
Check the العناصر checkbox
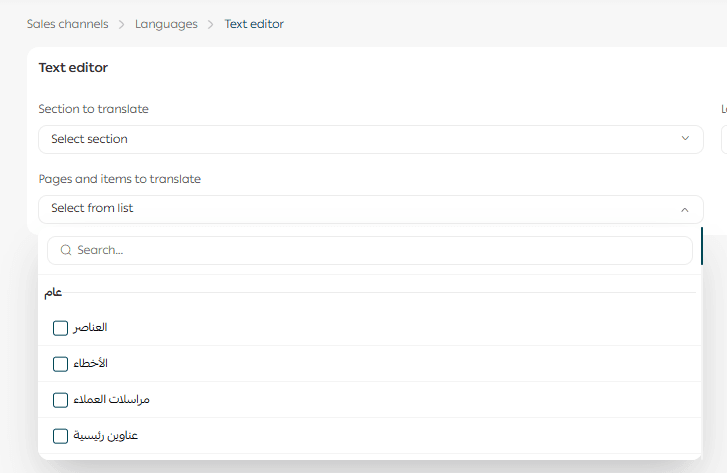(x=60, y=328)
